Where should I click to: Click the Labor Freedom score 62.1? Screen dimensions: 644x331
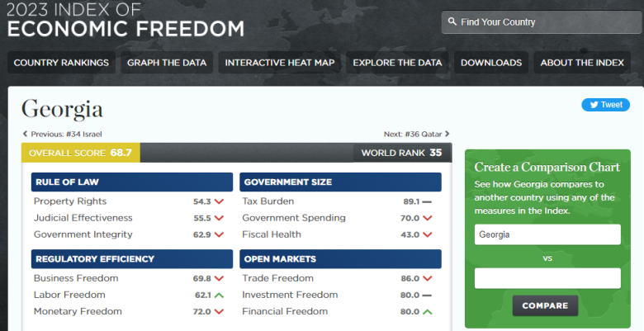pyautogui.click(x=203, y=295)
